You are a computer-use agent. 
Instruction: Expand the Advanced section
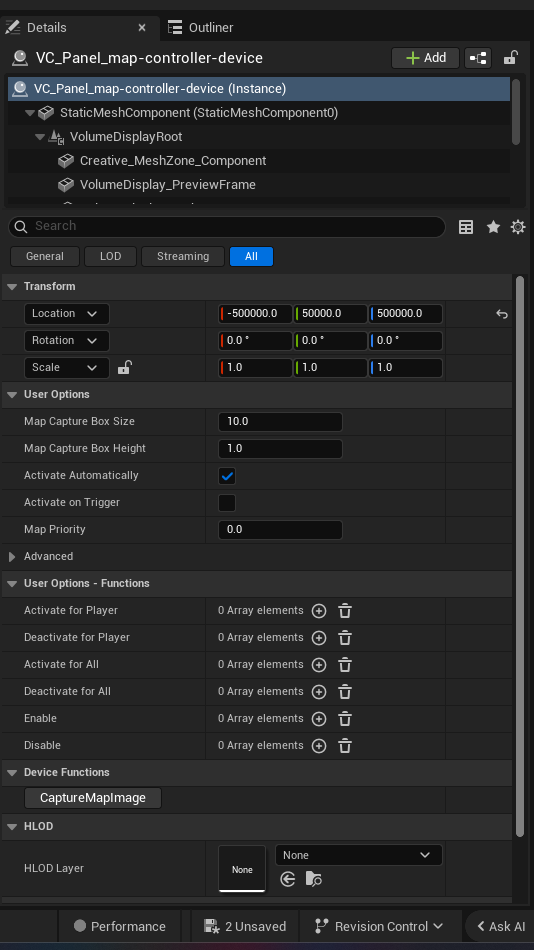12,557
